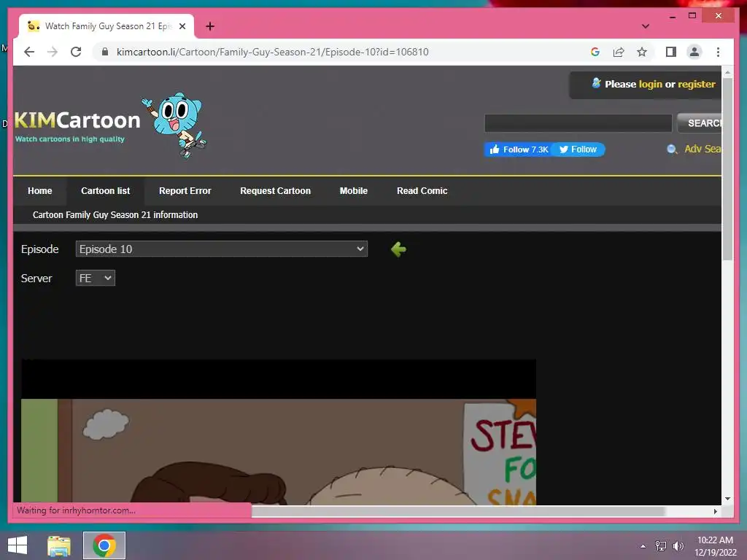The height and width of the screenshot is (560, 747).
Task: Expand the FE server dropdown
Action: [96, 278]
